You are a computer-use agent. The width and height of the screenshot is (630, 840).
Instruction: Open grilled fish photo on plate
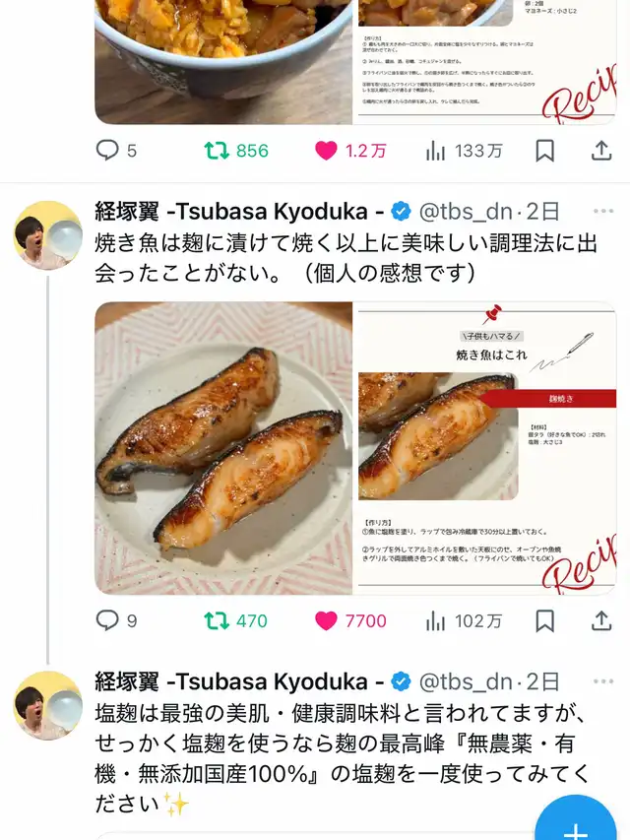pyautogui.click(x=223, y=448)
